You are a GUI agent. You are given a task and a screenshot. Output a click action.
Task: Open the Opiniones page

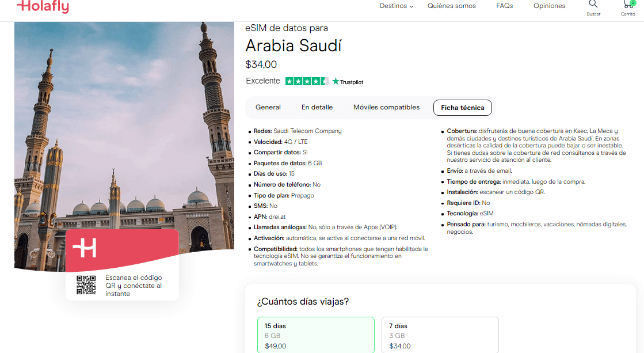point(549,5)
